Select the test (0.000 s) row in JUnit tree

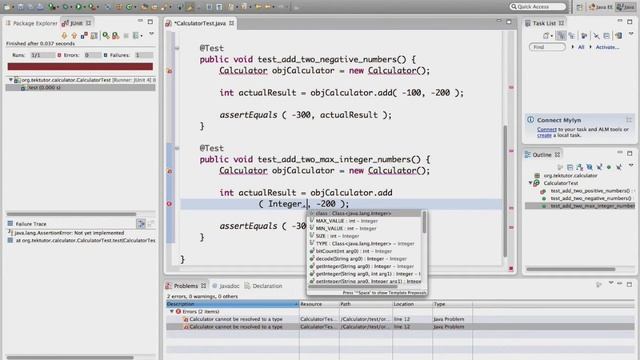tap(80, 87)
